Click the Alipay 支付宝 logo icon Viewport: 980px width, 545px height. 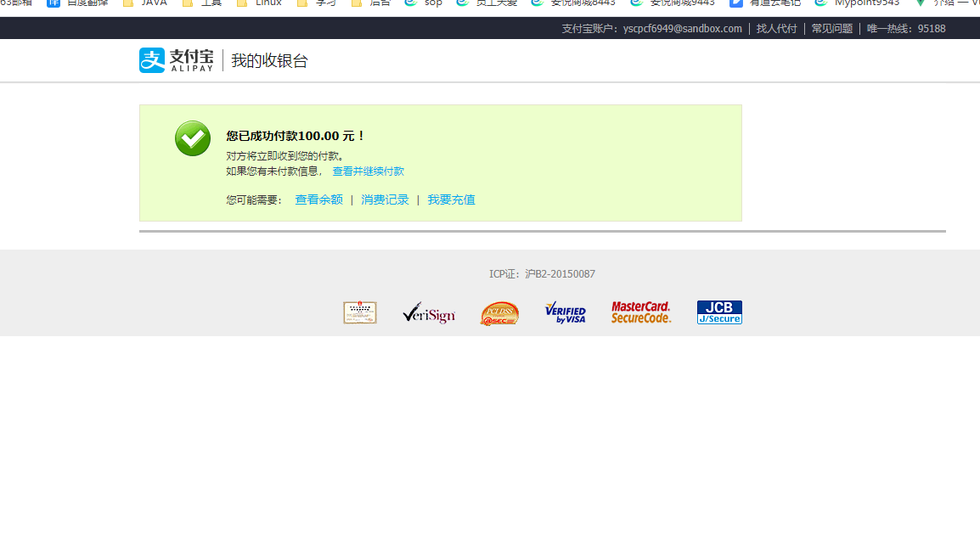pos(150,59)
